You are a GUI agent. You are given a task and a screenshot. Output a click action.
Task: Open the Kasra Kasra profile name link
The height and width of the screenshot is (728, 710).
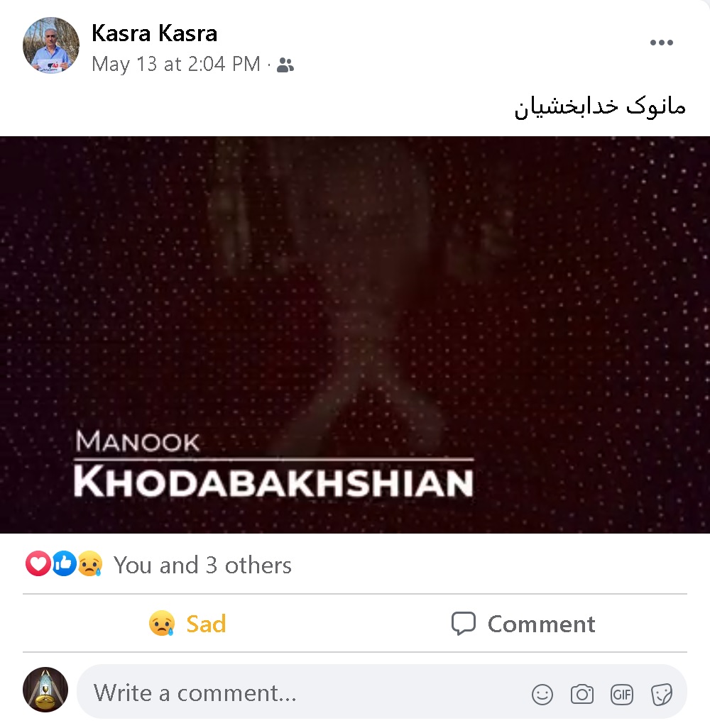(154, 33)
